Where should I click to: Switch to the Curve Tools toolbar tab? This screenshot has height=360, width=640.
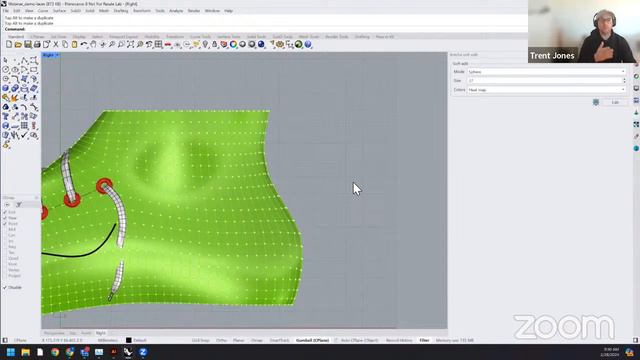(200, 37)
